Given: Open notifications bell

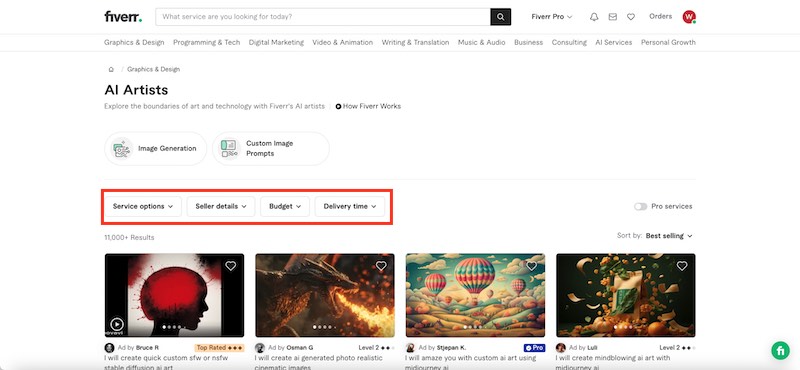Looking at the screenshot, I should tap(594, 17).
